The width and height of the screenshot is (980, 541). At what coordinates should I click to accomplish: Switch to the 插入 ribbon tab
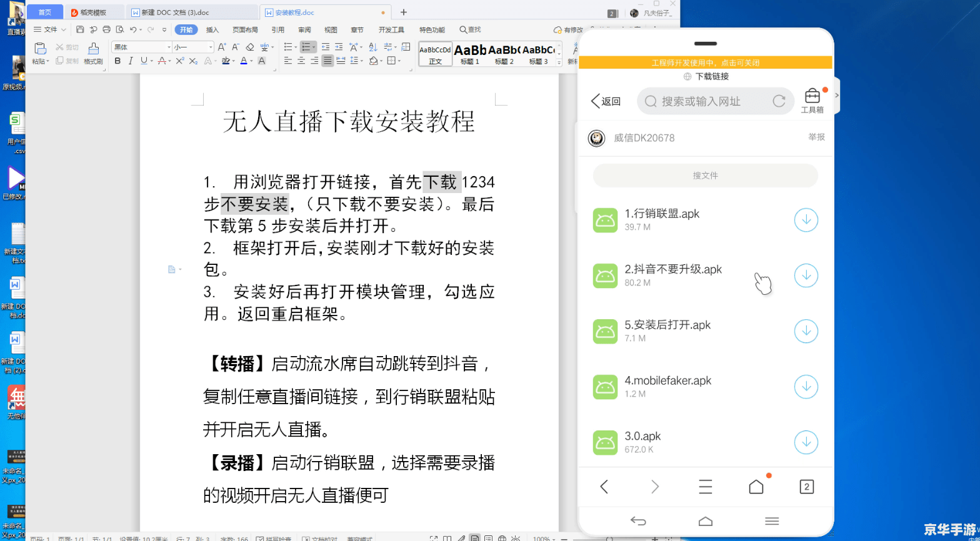coord(212,29)
